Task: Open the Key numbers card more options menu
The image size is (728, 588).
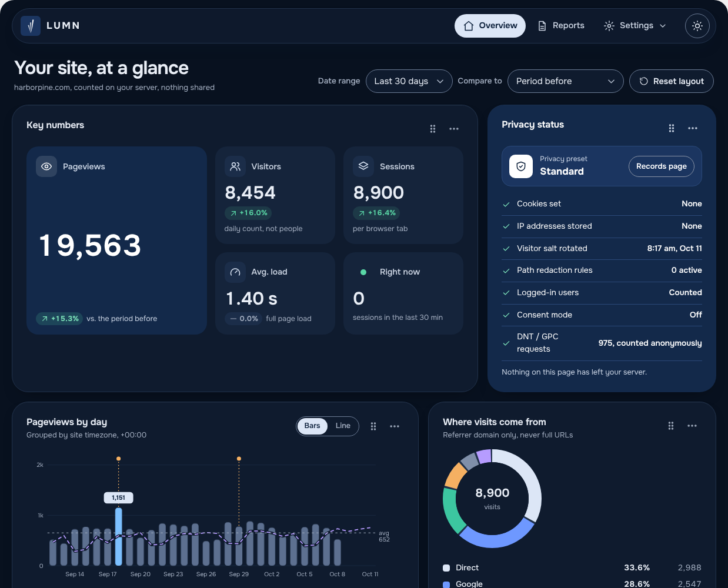Action: [x=454, y=129]
